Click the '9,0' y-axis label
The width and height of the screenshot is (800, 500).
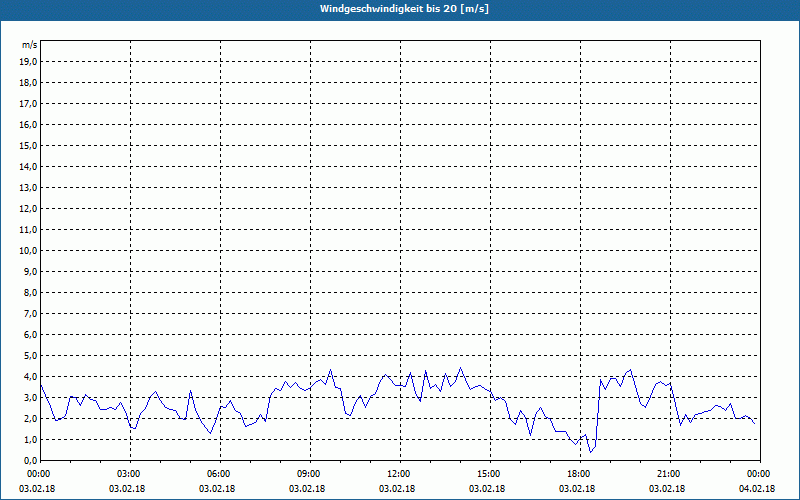31,271
